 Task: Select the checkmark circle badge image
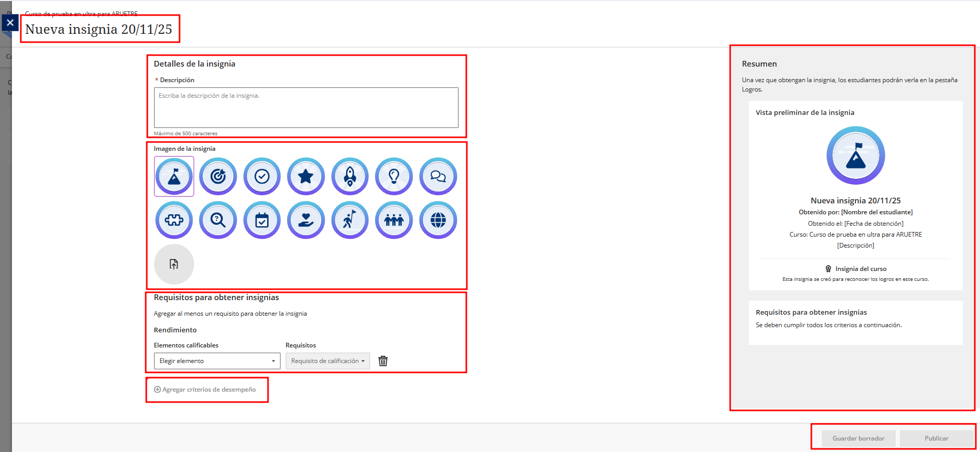262,177
